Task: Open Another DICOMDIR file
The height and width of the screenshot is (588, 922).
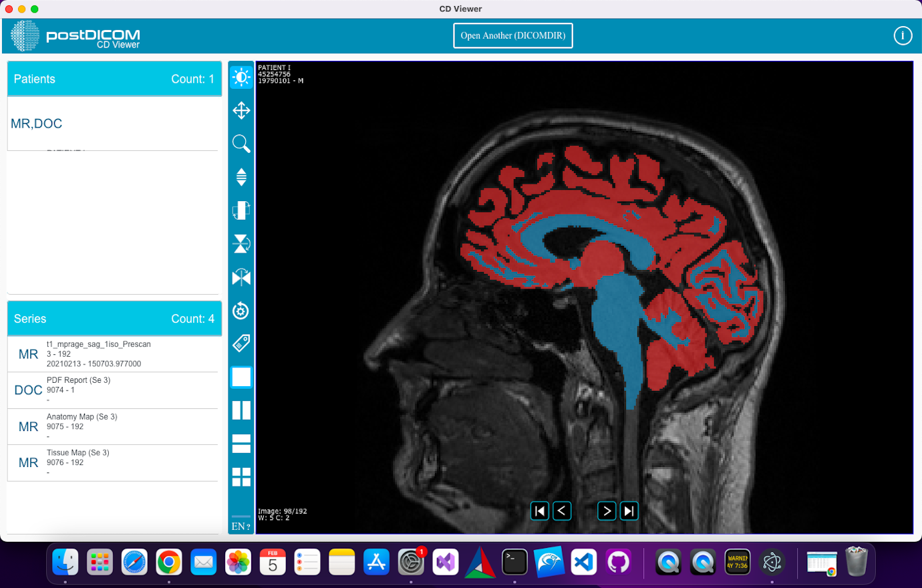Action: coord(512,35)
